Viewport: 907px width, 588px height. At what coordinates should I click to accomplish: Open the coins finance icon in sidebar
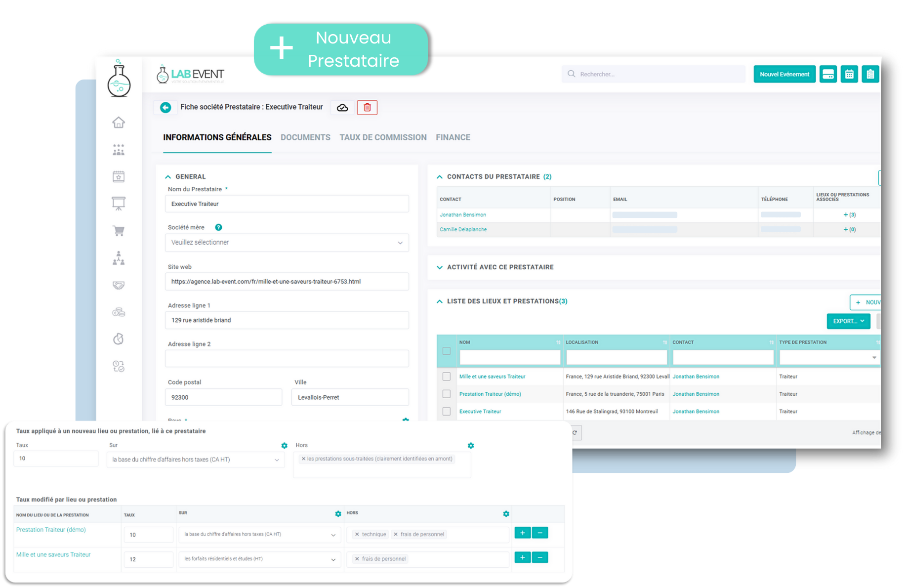coord(119,312)
